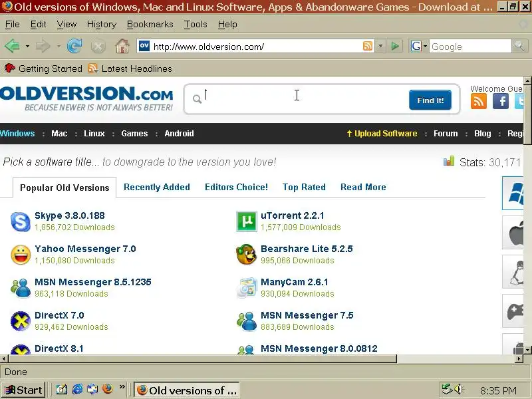Click the RSS feed icon in address bar
This screenshot has height=399, width=532.
tap(368, 46)
